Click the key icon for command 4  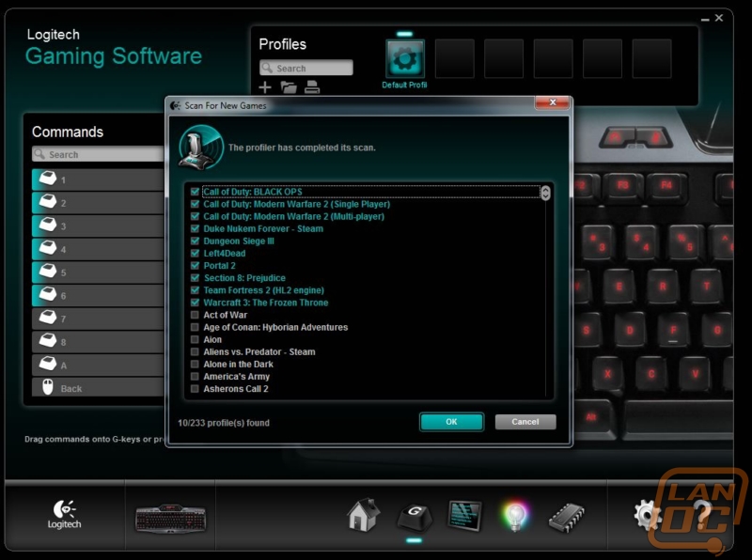coord(48,248)
